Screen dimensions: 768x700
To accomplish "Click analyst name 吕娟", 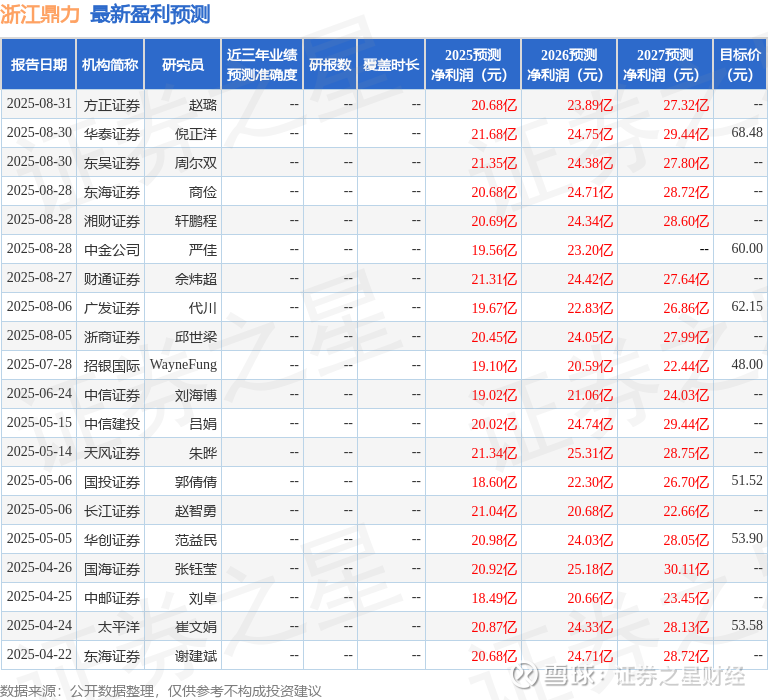I will [203, 424].
